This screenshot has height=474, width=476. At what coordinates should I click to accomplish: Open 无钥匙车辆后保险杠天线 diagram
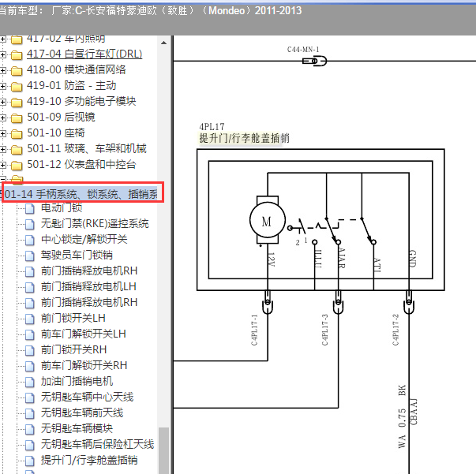point(97,445)
